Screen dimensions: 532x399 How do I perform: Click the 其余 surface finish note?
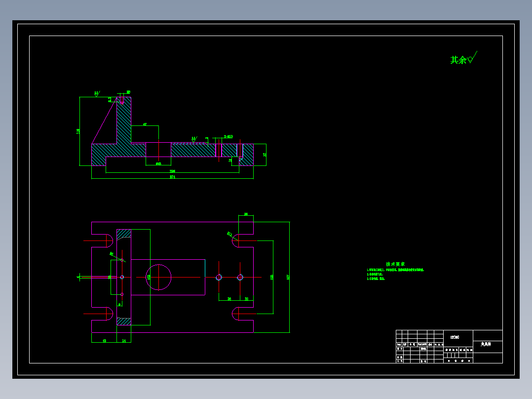(x=463, y=58)
